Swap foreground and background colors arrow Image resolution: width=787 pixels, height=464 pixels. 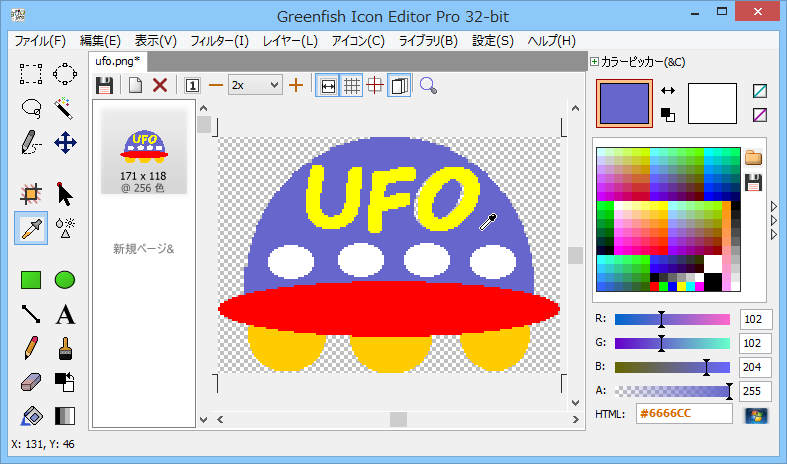point(668,91)
